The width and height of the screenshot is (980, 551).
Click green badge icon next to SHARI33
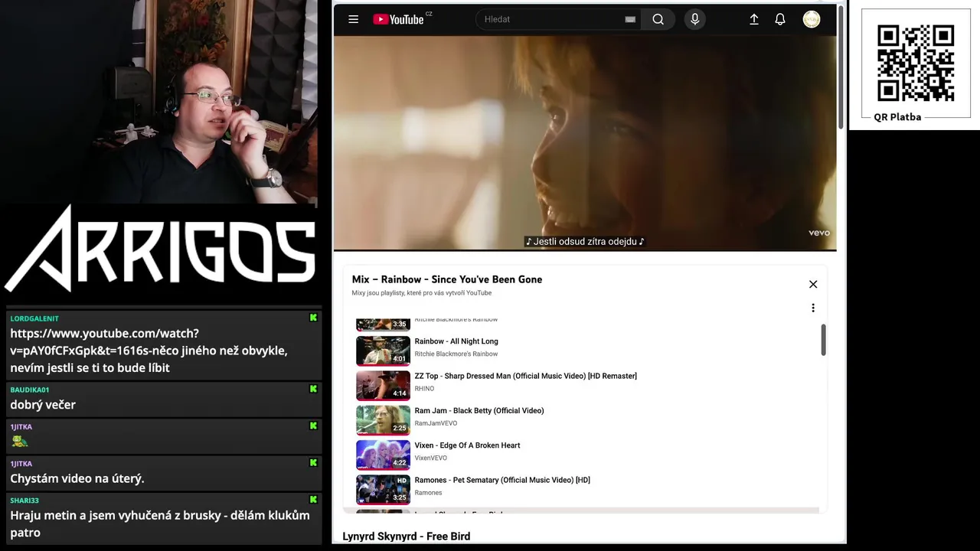(313, 500)
